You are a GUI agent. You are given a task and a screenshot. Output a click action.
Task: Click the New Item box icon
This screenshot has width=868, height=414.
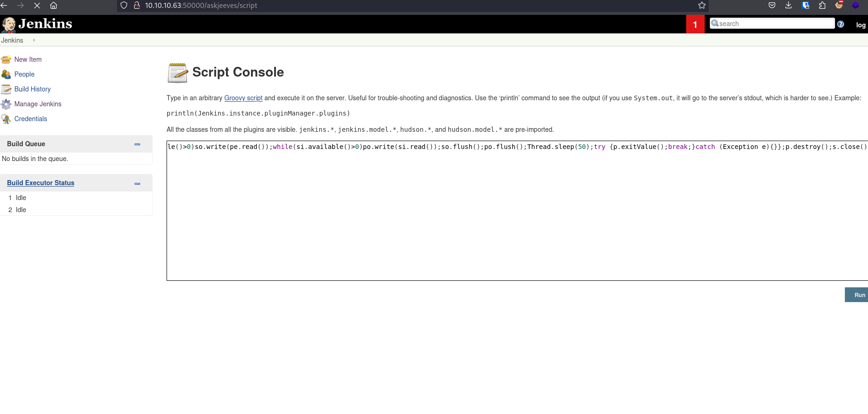[6, 59]
